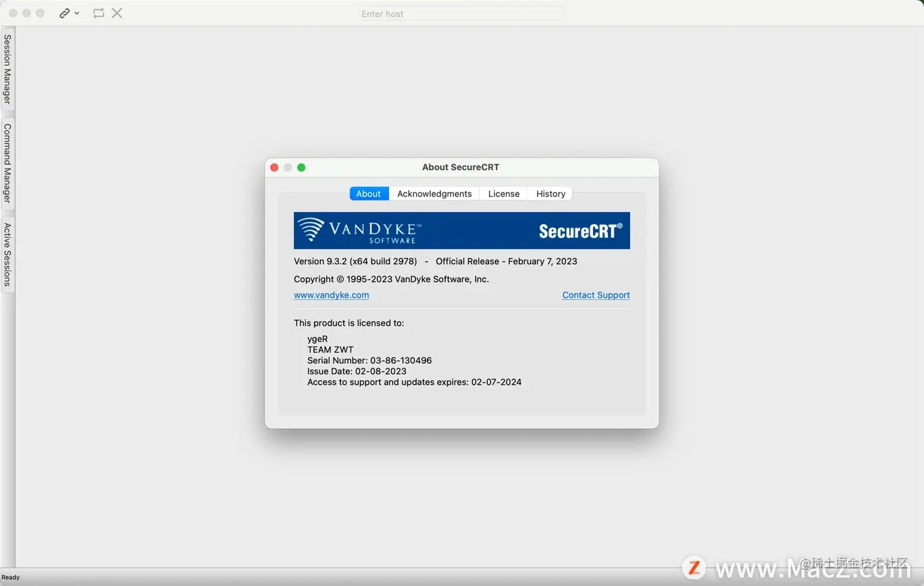Open the www.vandyke.com link
The image size is (924, 586).
point(331,295)
